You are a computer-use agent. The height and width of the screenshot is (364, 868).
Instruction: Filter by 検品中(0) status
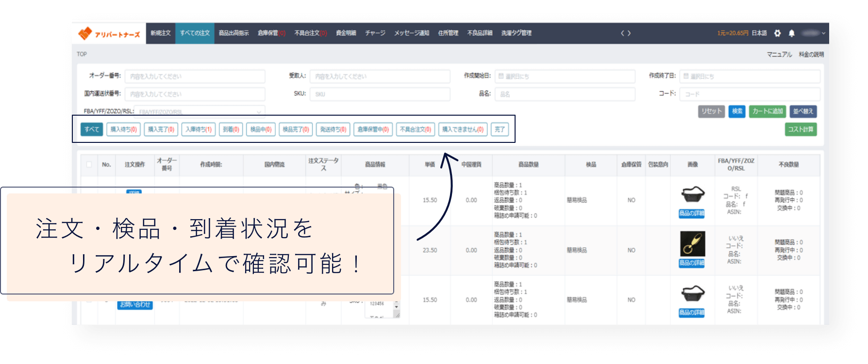point(261,129)
